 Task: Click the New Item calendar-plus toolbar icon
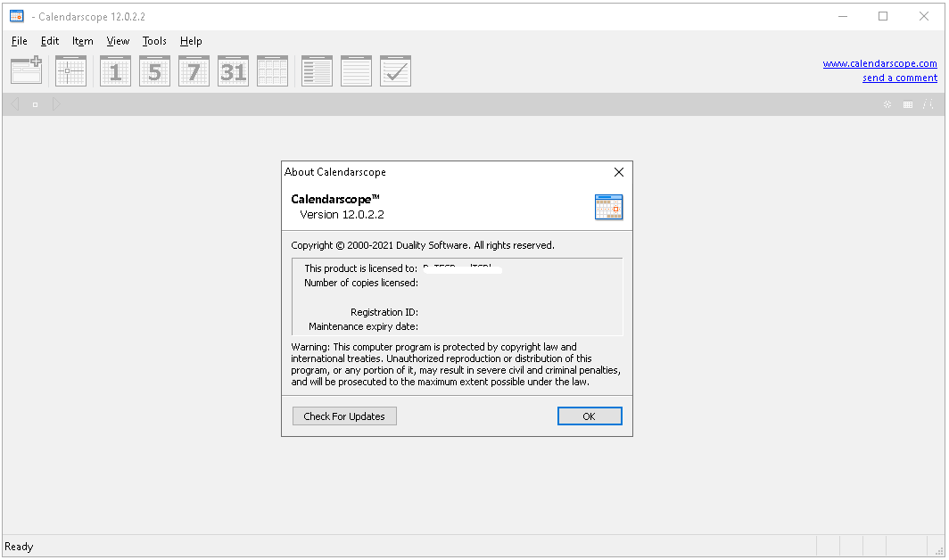pyautogui.click(x=26, y=70)
